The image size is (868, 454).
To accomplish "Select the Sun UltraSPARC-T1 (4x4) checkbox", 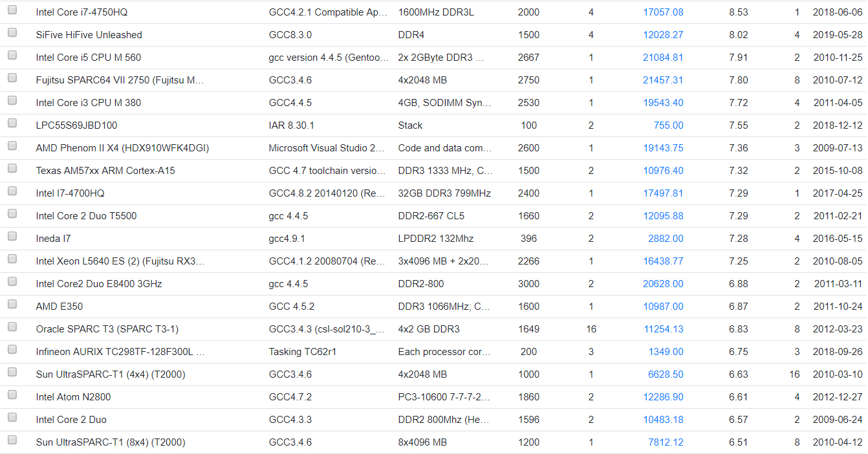I will click(12, 373).
